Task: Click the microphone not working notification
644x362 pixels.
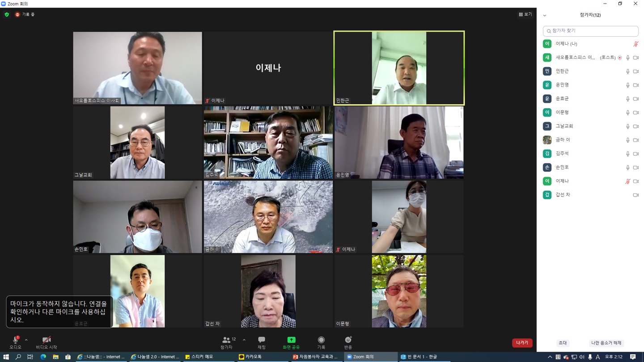Action: click(59, 311)
